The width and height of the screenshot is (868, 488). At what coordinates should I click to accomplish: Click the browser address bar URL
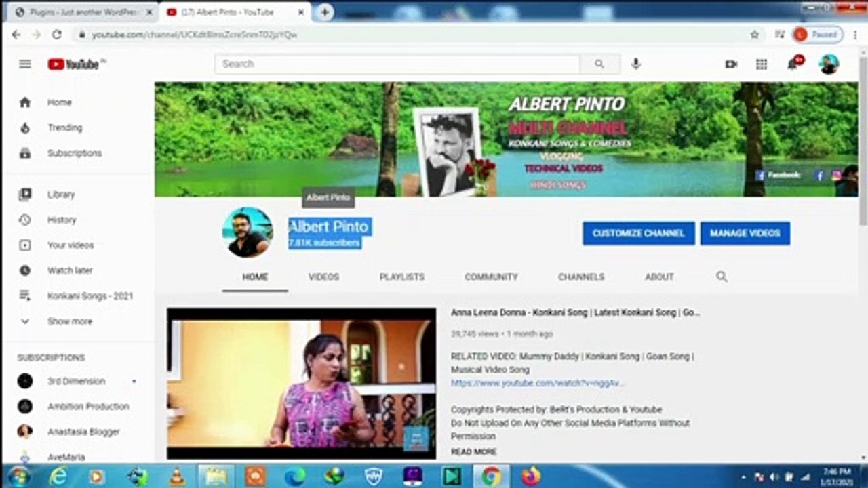click(195, 35)
